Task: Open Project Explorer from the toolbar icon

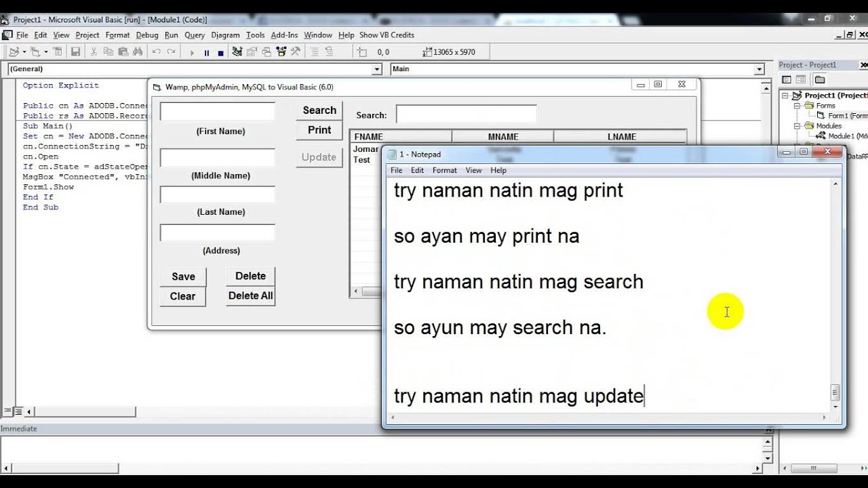Action: tap(237, 52)
